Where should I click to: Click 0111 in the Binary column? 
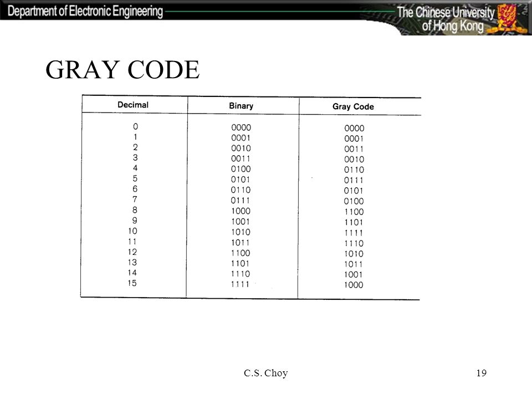[x=240, y=201]
